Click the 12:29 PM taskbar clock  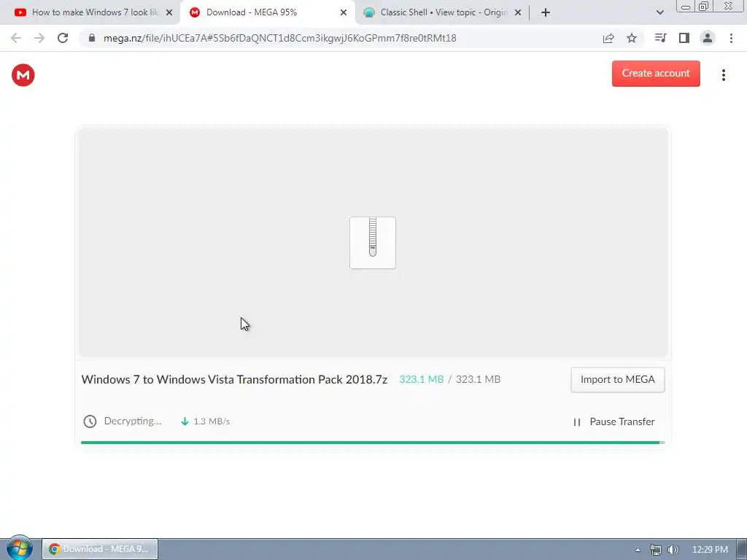click(x=710, y=550)
